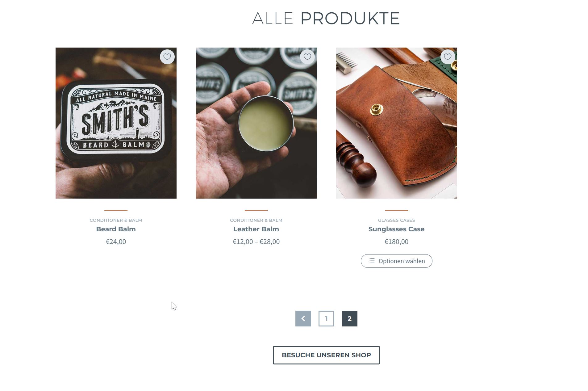
Task: Open the Beard Balm product image
Action: click(x=116, y=123)
